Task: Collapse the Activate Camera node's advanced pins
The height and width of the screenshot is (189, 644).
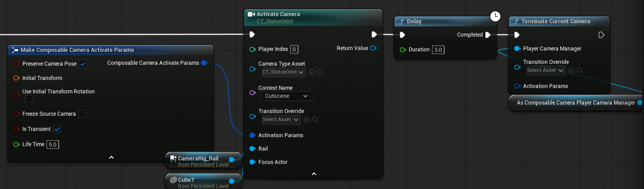Action: pos(314,174)
